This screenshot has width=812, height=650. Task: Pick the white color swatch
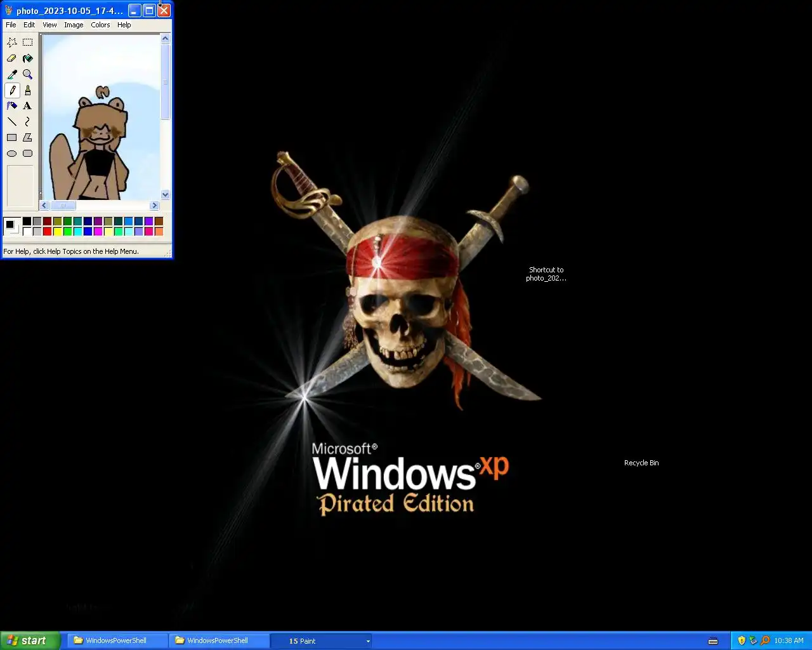pyautogui.click(x=27, y=231)
